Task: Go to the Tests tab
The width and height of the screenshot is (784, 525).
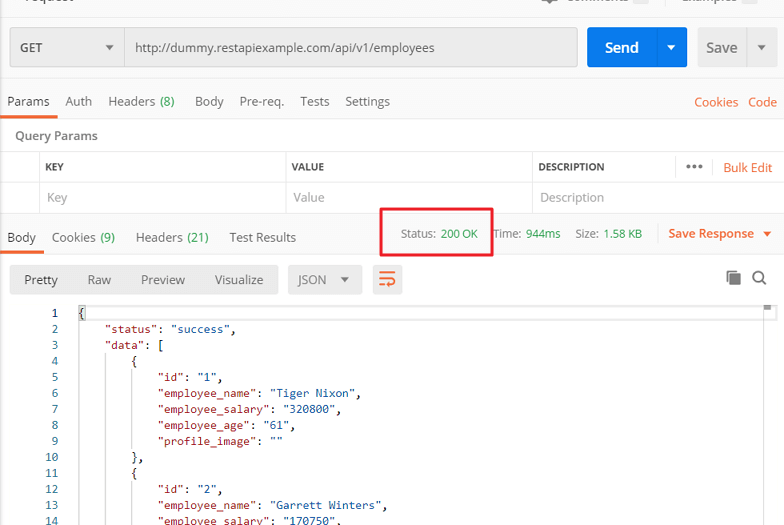Action: (x=314, y=102)
